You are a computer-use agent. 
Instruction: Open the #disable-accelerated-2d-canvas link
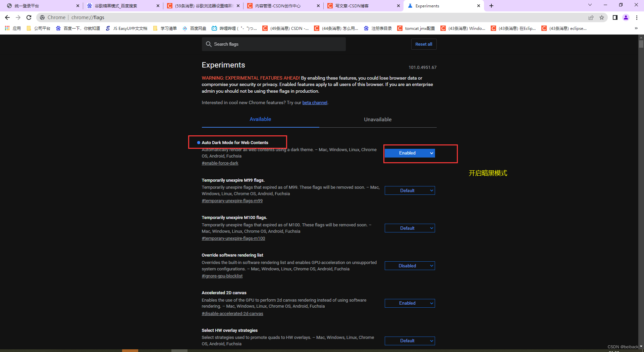232,314
